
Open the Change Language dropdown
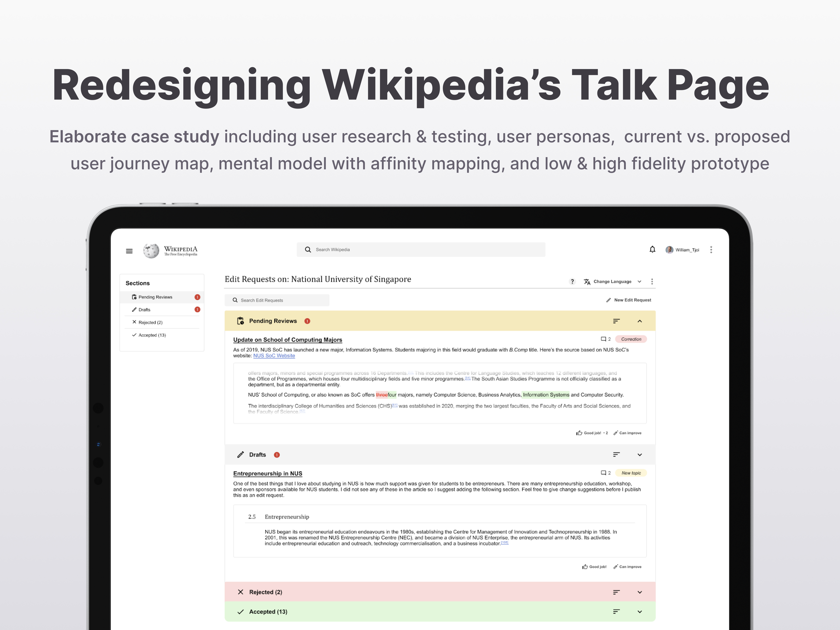[x=612, y=281]
